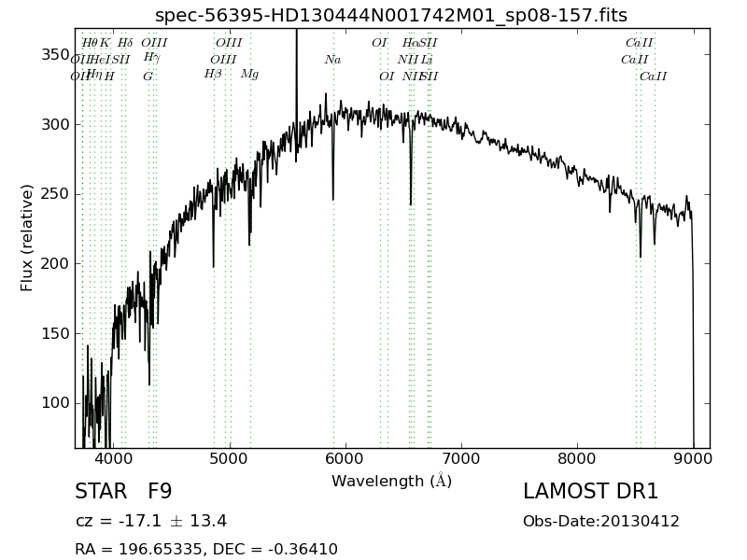Click the plot title spec-56395-HD130444N001742M01_sp08-157.fits
The image size is (747, 560).
391,15
